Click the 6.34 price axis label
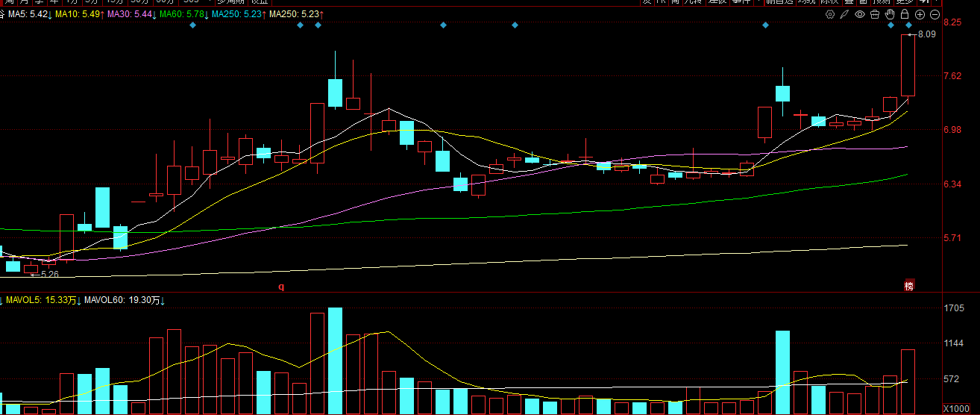Image resolution: width=980 pixels, height=415 pixels. coord(952,184)
